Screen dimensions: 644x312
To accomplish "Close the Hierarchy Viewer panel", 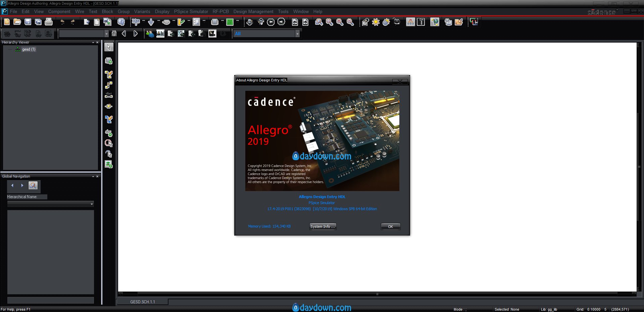I will click(x=97, y=43).
